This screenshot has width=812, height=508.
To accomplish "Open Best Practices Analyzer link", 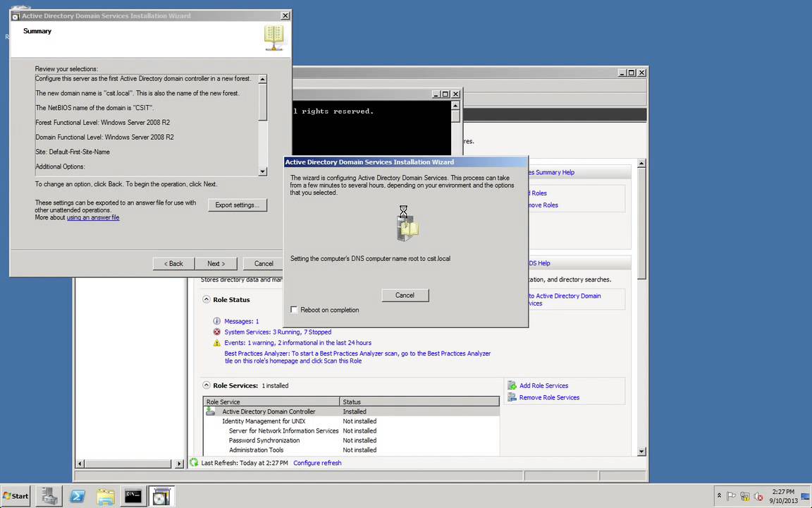I will click(x=357, y=357).
